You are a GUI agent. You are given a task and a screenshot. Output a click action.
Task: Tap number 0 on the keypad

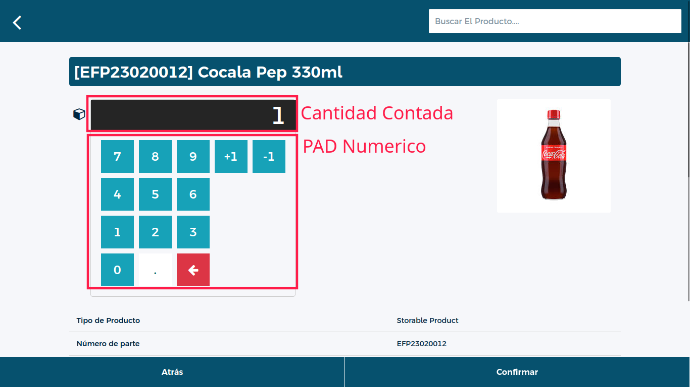pyautogui.click(x=117, y=269)
